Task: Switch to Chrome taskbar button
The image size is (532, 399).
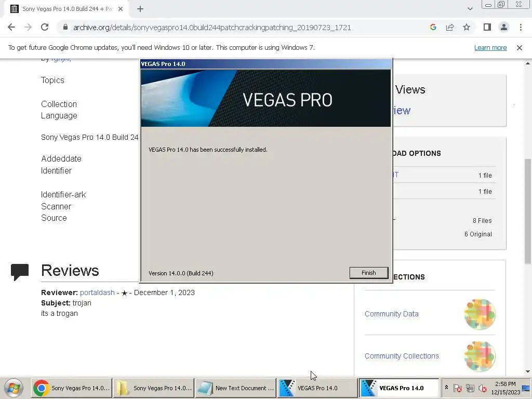Action: (x=72, y=388)
